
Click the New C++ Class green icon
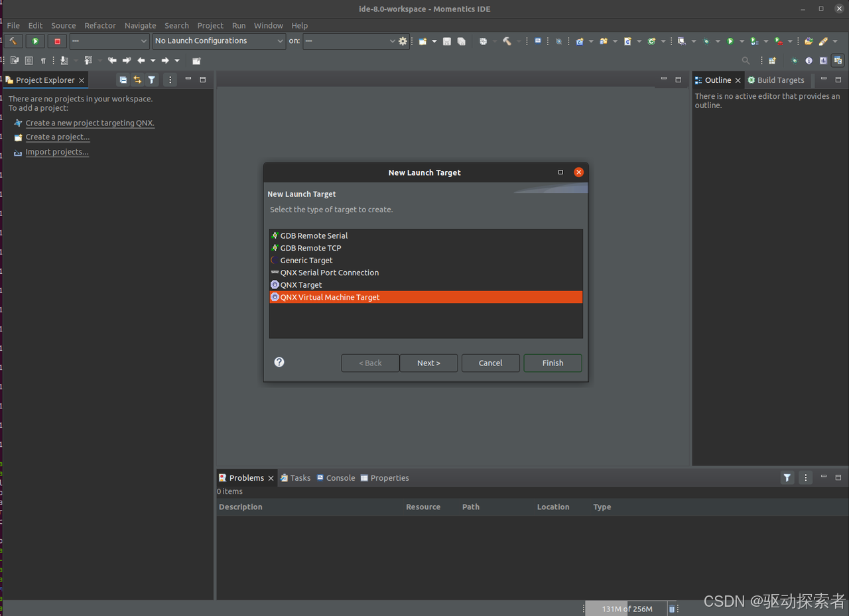click(x=651, y=41)
